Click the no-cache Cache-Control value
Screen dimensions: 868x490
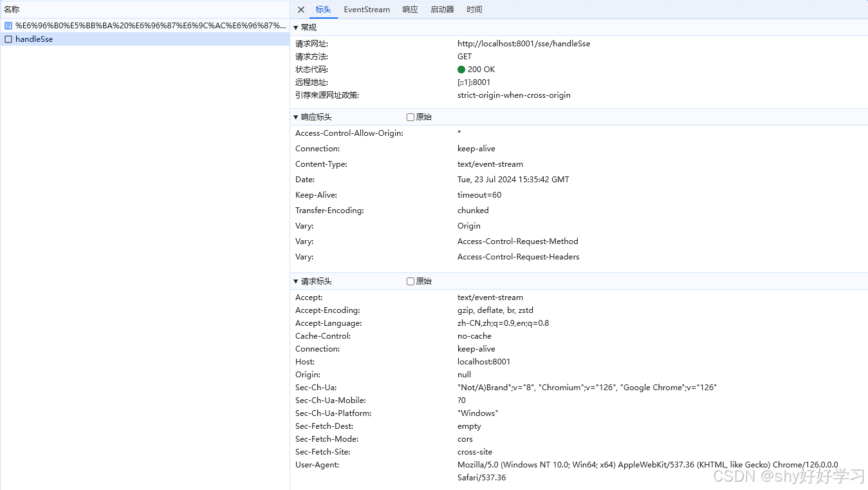pyautogui.click(x=474, y=336)
